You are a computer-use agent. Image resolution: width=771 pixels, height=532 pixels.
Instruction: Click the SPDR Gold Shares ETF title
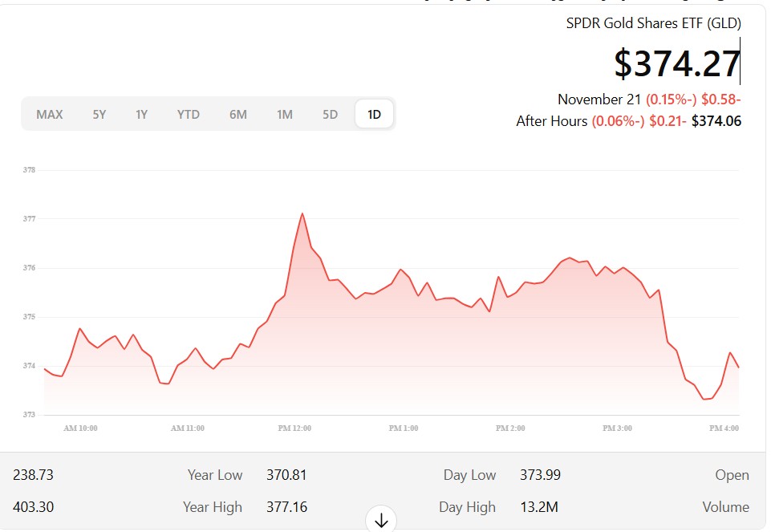(x=653, y=23)
